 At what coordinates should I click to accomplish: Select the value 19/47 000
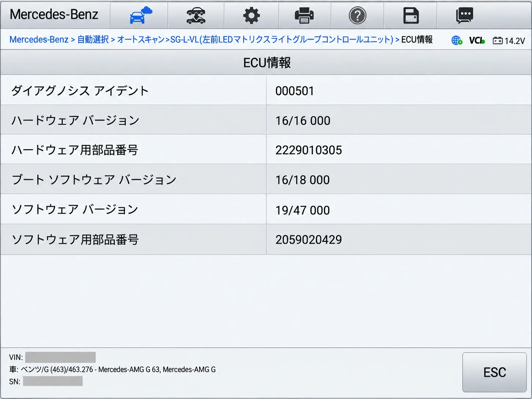302,210
